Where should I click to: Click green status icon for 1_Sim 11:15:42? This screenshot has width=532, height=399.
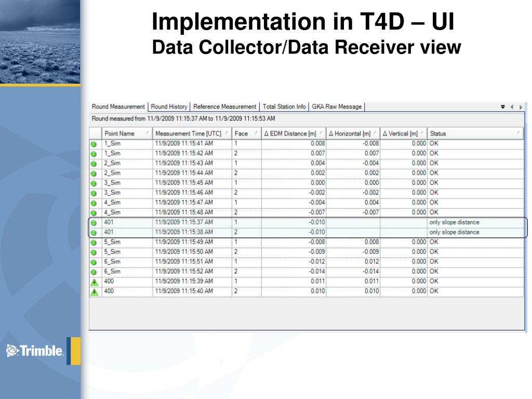tap(94, 154)
